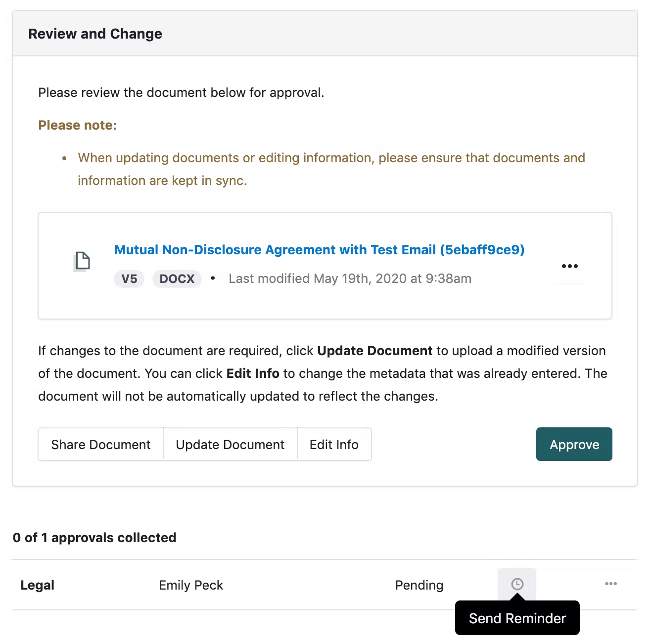651x644 pixels.
Task: Click the approvals collected heading
Action: pos(94,538)
